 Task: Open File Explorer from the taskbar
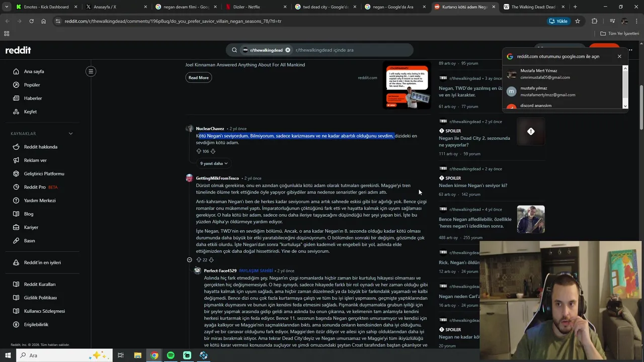(137, 355)
